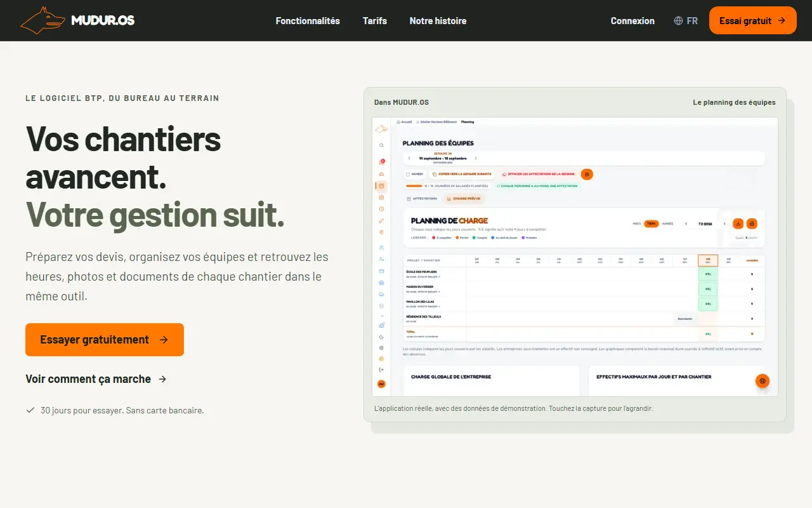812x508 pixels.
Task: Click the orange journées planifiées progress bar
Action: point(414,186)
